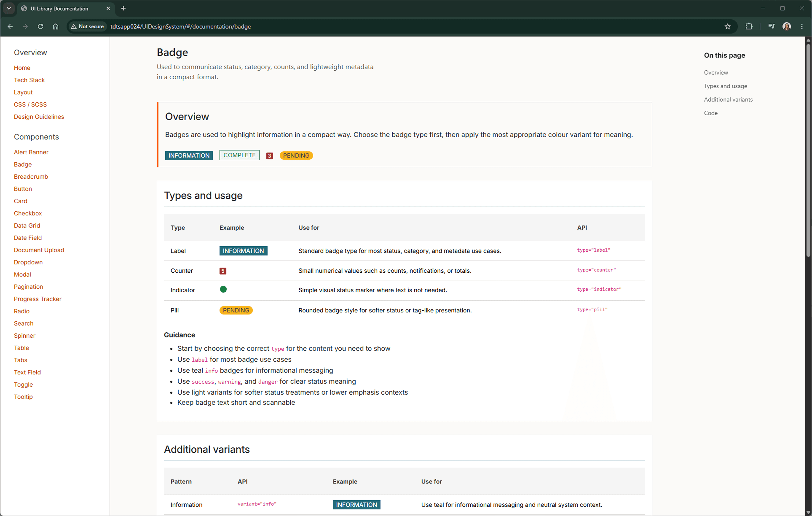This screenshot has width=812, height=516.
Task: Click the red counter badge showing 3
Action: tap(269, 156)
